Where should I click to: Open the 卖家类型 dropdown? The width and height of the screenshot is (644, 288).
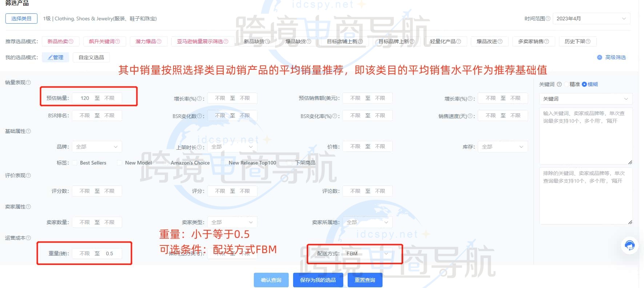pos(232,222)
